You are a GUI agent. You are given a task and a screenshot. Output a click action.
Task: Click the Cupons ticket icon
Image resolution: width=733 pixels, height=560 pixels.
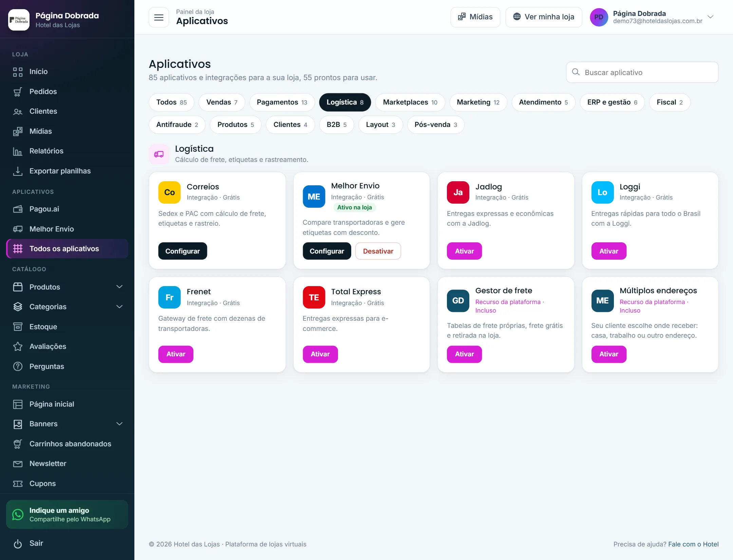(18, 484)
